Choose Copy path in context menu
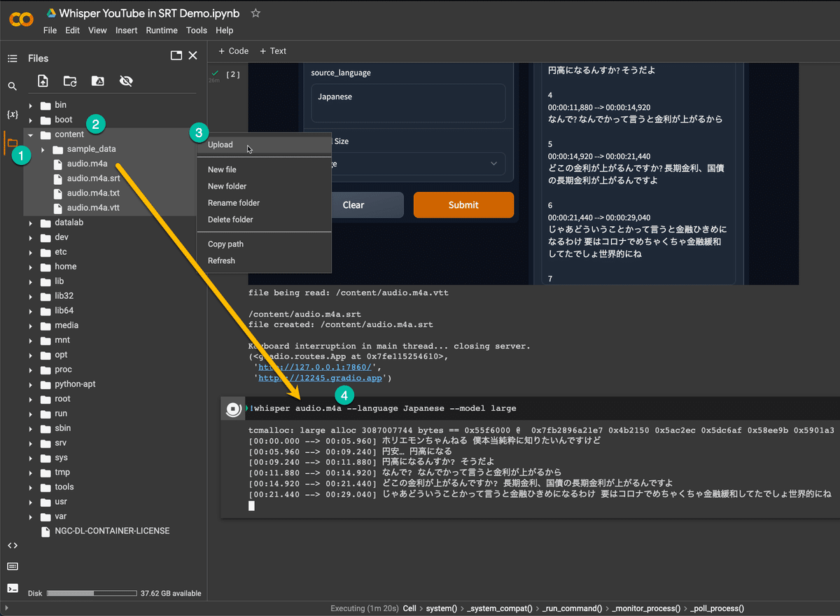 tap(264, 244)
